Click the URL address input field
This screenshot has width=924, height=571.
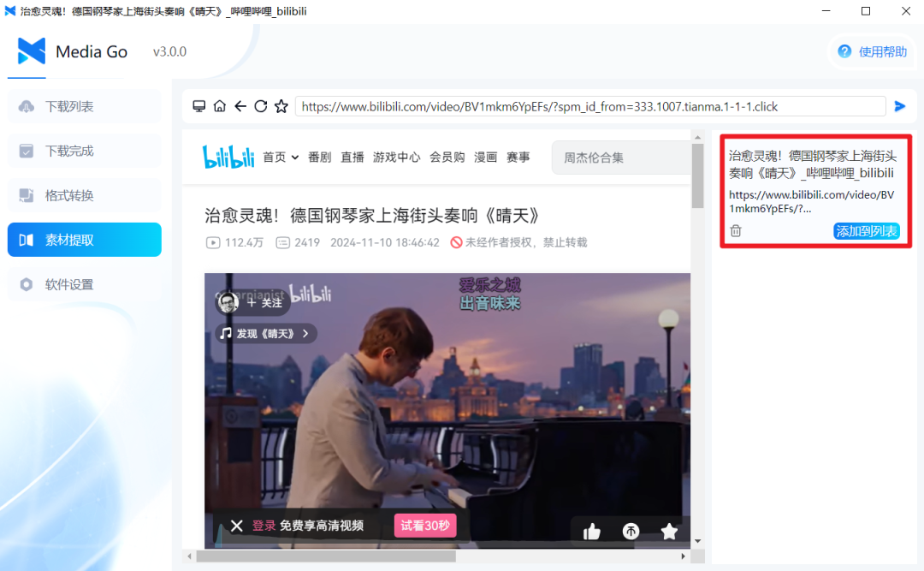[590, 106]
